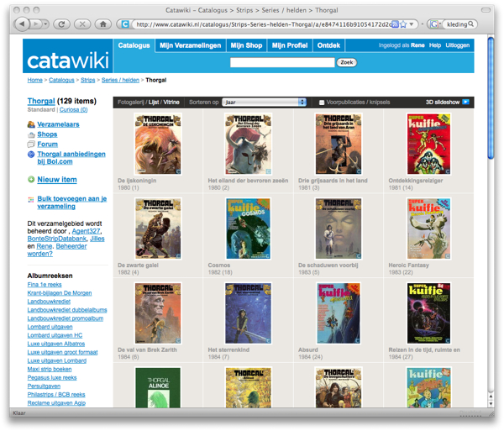Click the green plus Nieuw item icon

click(x=31, y=179)
